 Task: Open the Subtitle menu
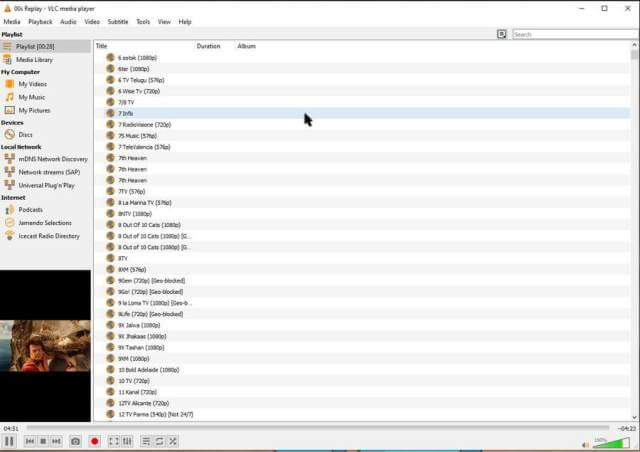[x=118, y=22]
